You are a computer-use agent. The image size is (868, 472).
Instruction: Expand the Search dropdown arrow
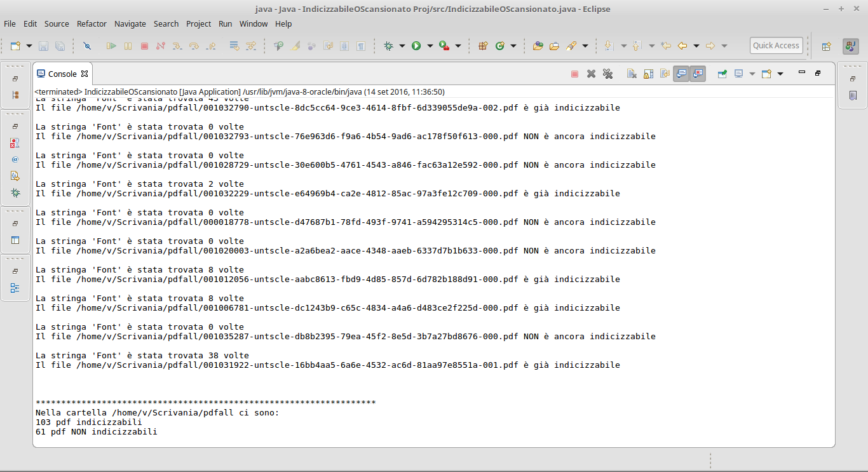(585, 46)
